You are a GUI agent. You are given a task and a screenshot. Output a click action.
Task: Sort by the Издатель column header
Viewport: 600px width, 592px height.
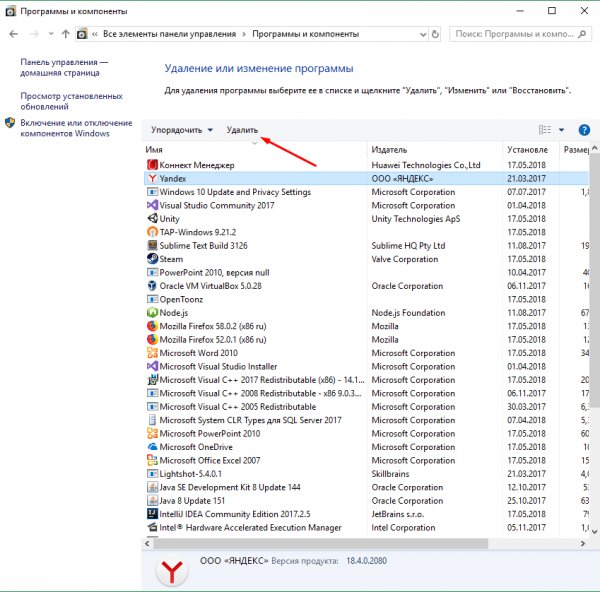[435, 150]
